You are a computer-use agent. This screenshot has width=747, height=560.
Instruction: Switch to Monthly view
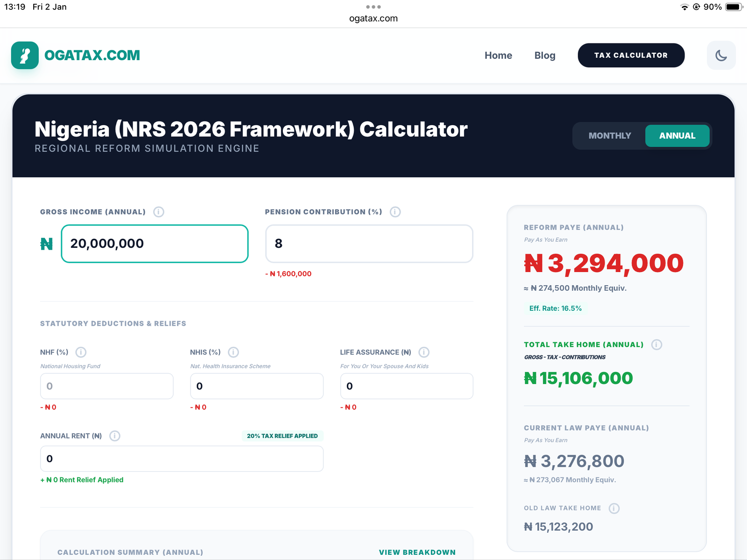tap(609, 136)
